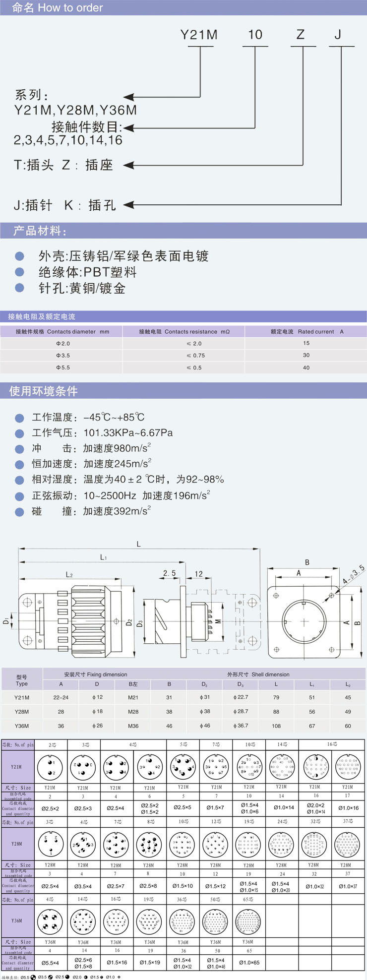Click the 命名 How to order heading

pos(57,8)
